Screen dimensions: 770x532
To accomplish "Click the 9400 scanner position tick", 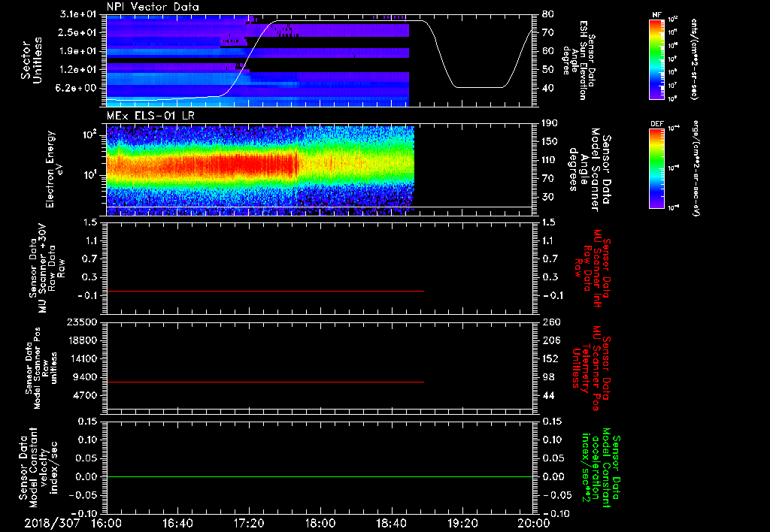I will [84, 377].
